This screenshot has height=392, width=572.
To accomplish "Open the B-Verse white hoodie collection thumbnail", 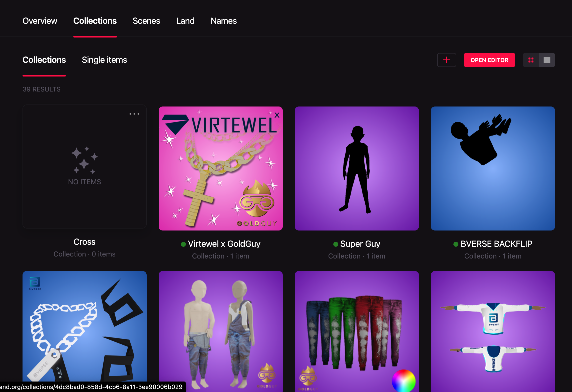I will point(493,330).
